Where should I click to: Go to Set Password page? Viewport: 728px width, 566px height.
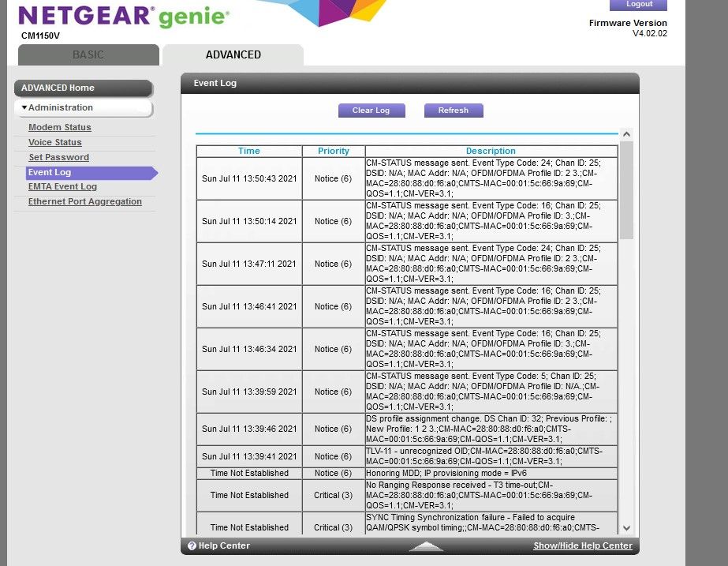coord(59,157)
